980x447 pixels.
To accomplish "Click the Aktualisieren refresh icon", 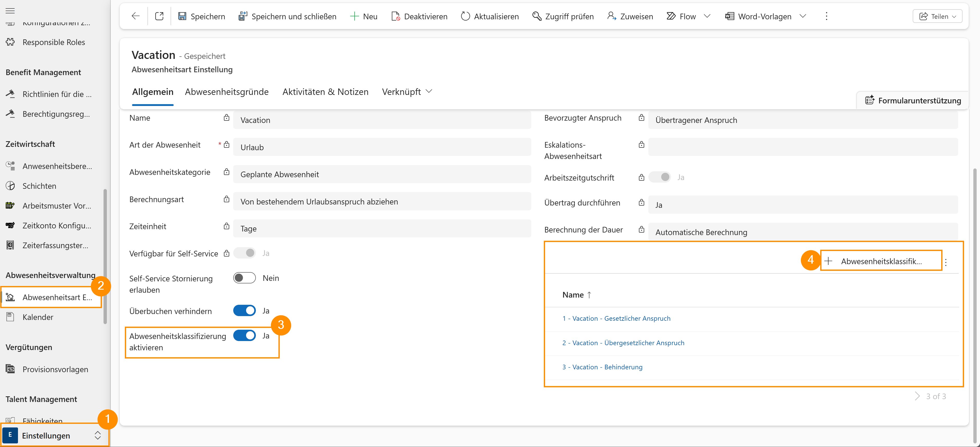I will (x=465, y=16).
